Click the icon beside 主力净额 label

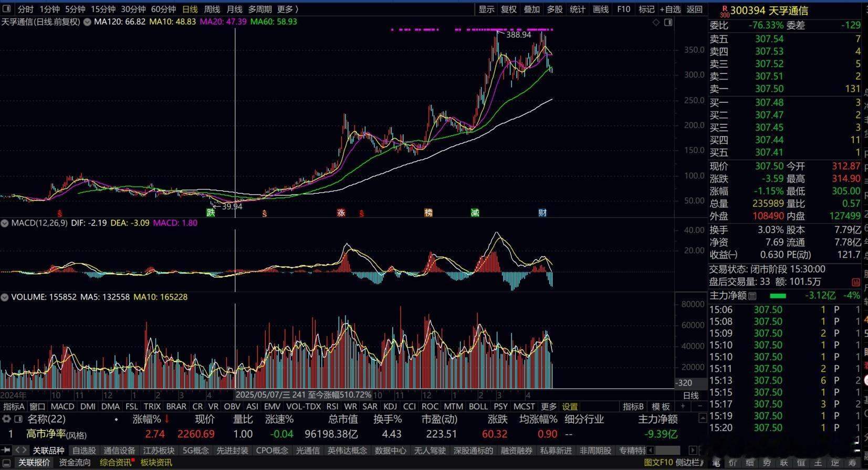(x=752, y=296)
